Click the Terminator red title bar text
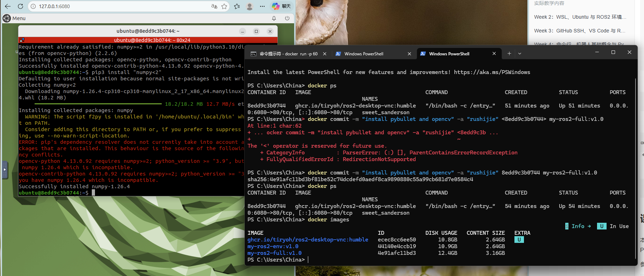Viewport: 644px width, 276px height. 152,40
